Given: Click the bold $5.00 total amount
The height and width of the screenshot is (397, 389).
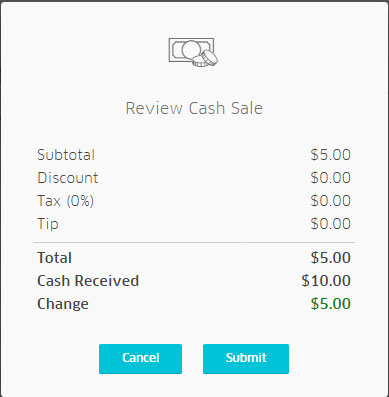Looking at the screenshot, I should click(x=330, y=258).
